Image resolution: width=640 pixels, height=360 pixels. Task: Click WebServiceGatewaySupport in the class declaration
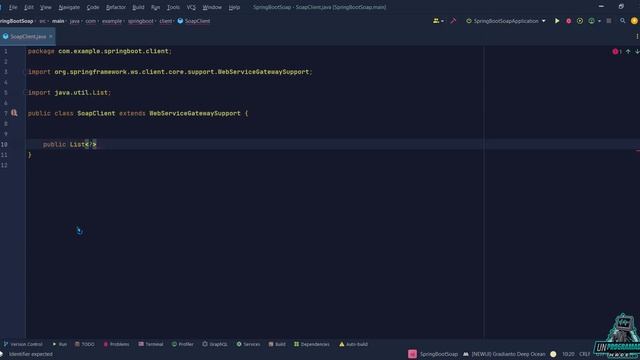click(195, 113)
